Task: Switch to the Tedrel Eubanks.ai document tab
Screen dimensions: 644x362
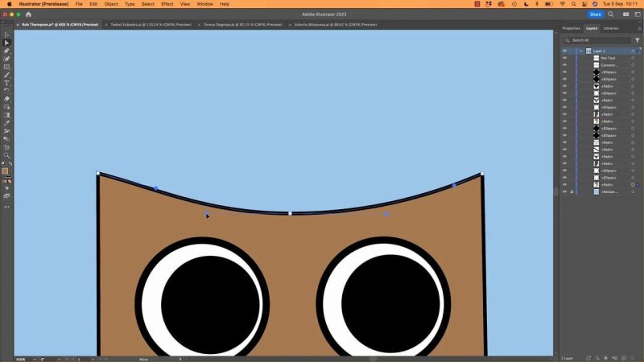Action: [x=151, y=25]
